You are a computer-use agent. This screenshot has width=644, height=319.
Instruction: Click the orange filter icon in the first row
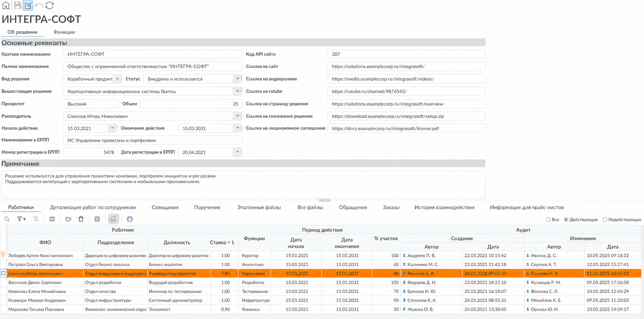point(3,255)
